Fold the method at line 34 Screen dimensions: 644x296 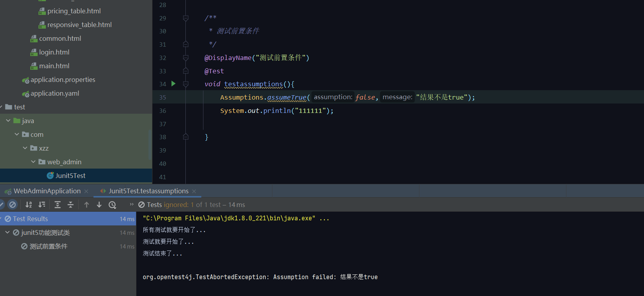(186, 84)
